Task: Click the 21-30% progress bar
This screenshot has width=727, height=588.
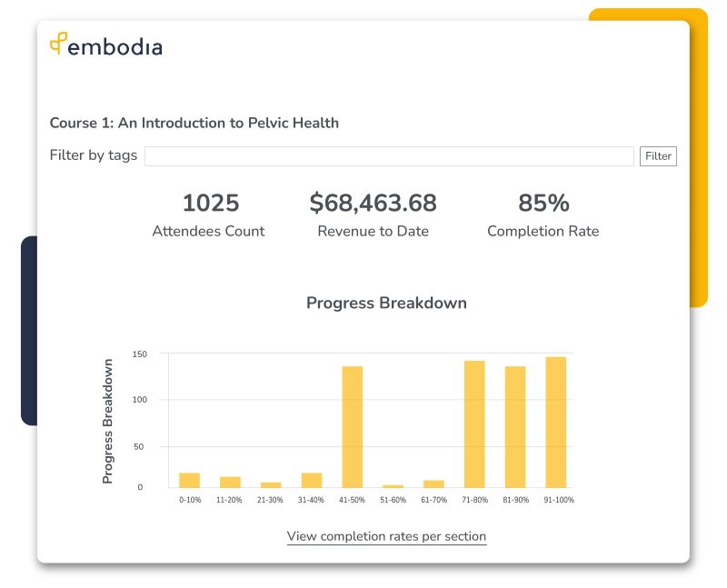Action: point(271,484)
